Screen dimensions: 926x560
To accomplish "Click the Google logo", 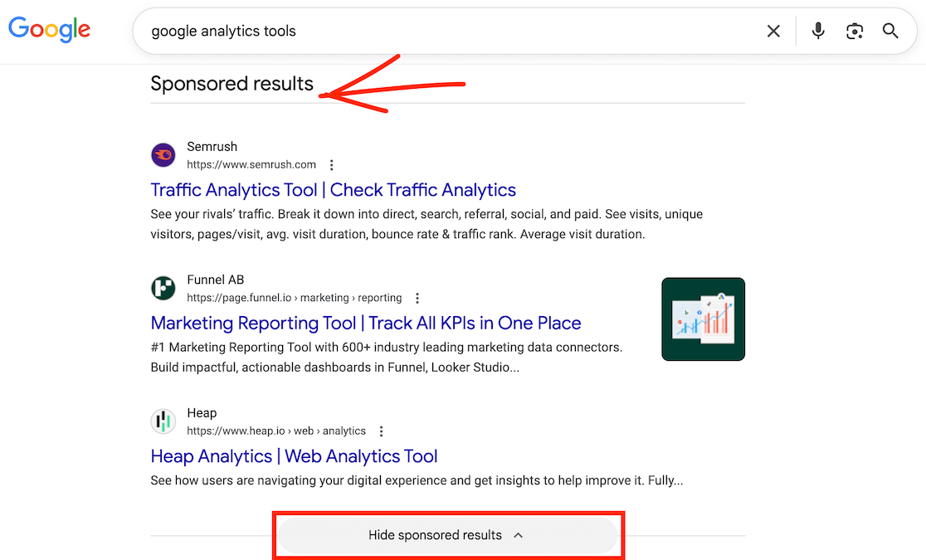I will (x=49, y=29).
